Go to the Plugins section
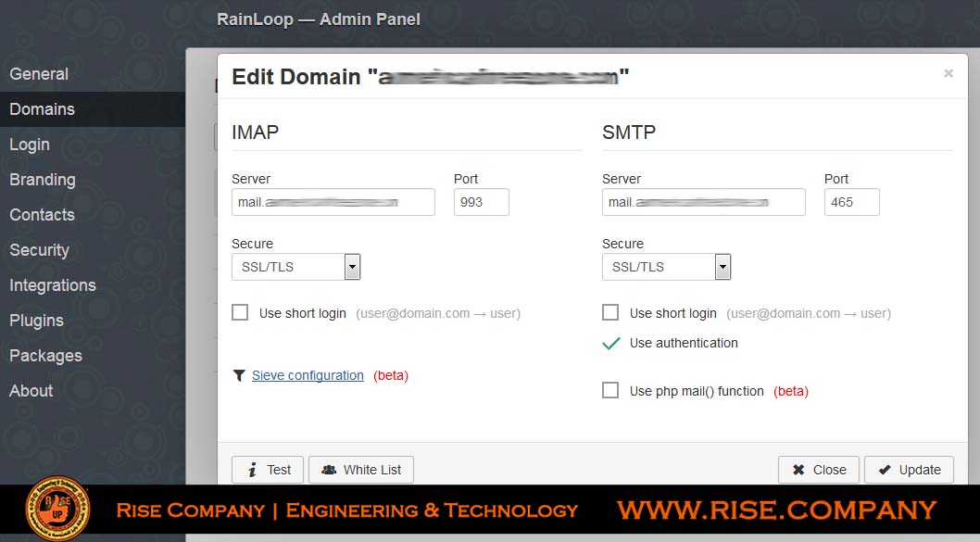The height and width of the screenshot is (542, 980). coord(36,321)
